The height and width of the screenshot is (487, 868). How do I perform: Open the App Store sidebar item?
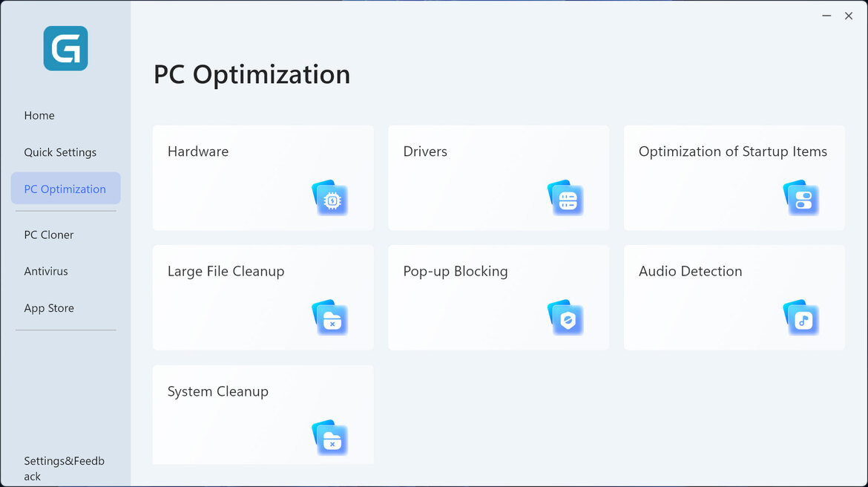click(x=49, y=308)
